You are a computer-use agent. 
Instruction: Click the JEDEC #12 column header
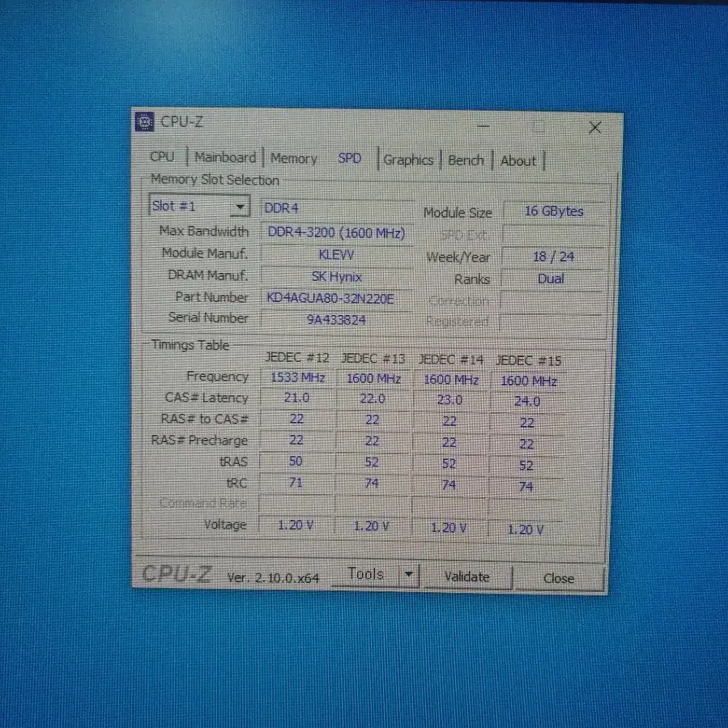point(297,357)
